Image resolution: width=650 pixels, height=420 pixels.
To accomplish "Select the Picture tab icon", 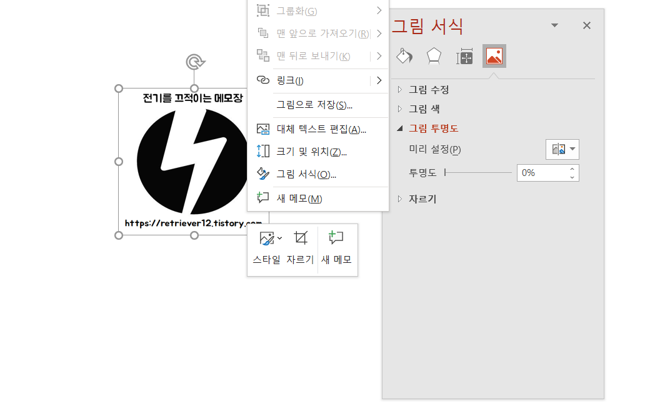I will pyautogui.click(x=494, y=56).
